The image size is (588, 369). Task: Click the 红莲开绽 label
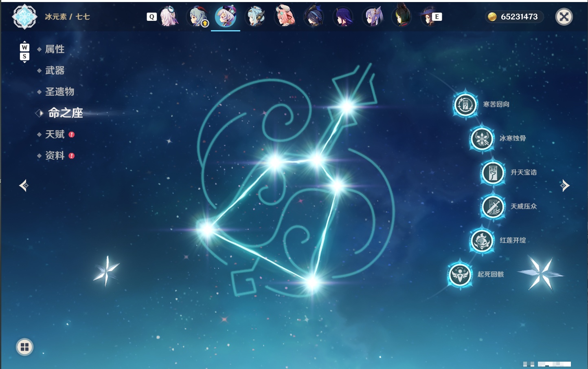click(x=513, y=240)
